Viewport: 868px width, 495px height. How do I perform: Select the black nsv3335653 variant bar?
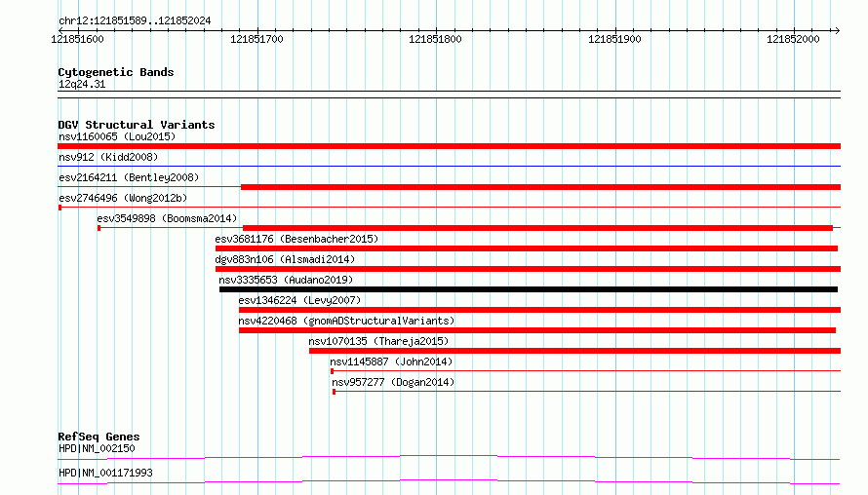point(528,289)
